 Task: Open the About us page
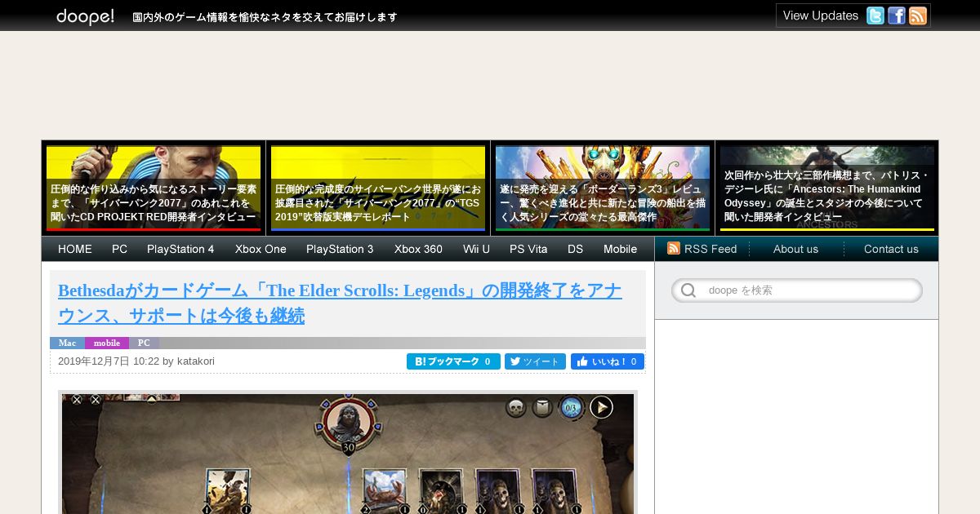point(795,249)
